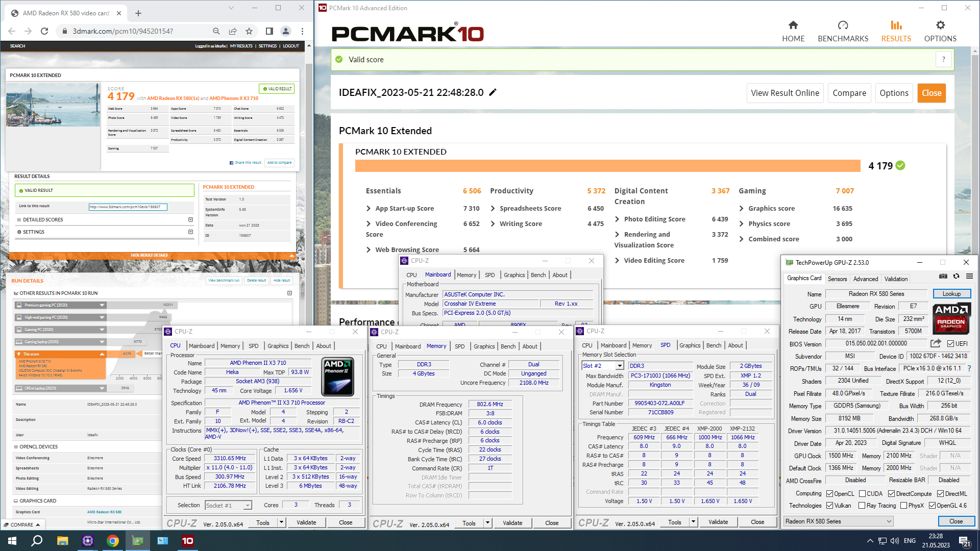Viewport: 980px width, 551px height.
Task: Click the Link to this result URL field
Action: [128, 207]
